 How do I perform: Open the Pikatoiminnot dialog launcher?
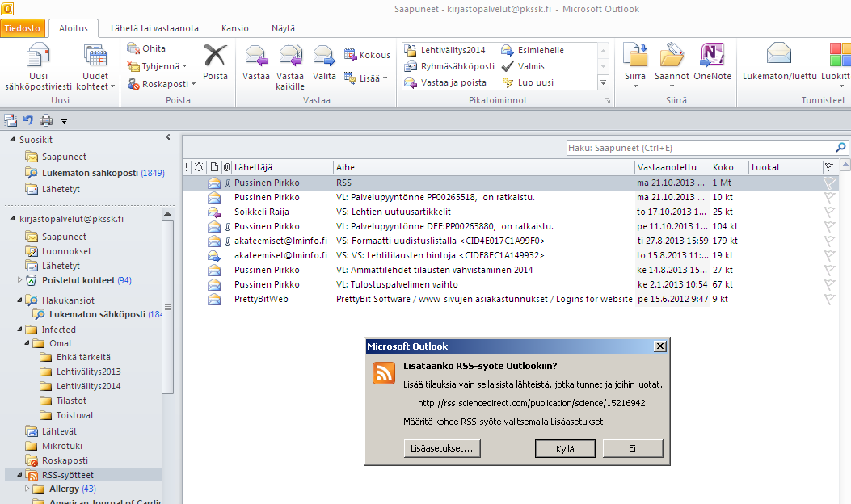(607, 101)
